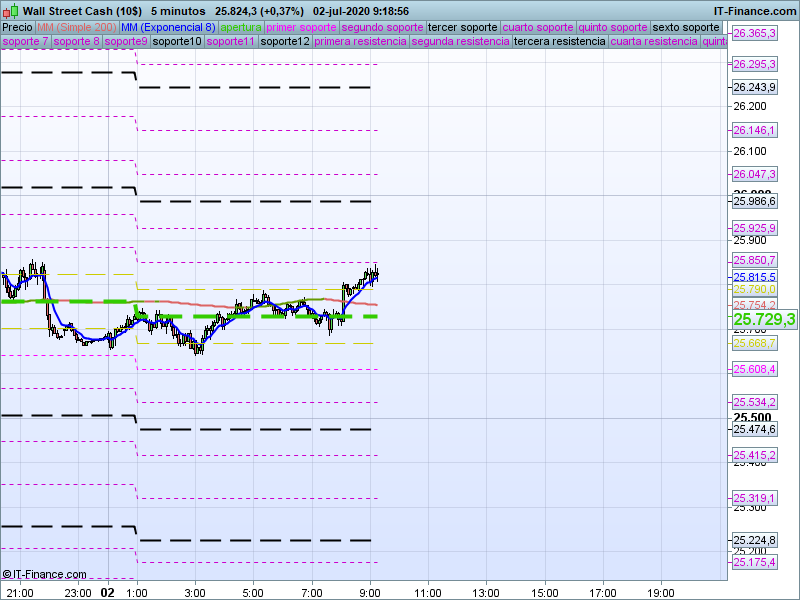Image resolution: width=800 pixels, height=600 pixels.
Task: Select the apertura legend label
Action: [x=241, y=27]
